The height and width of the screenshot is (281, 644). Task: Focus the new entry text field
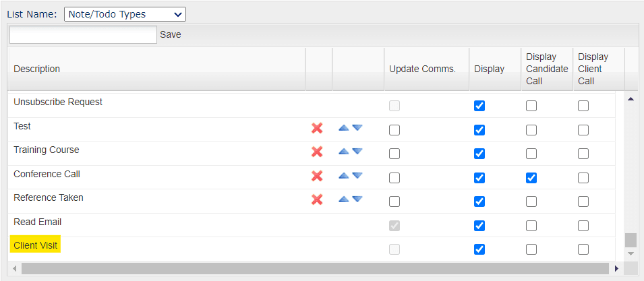(83, 35)
